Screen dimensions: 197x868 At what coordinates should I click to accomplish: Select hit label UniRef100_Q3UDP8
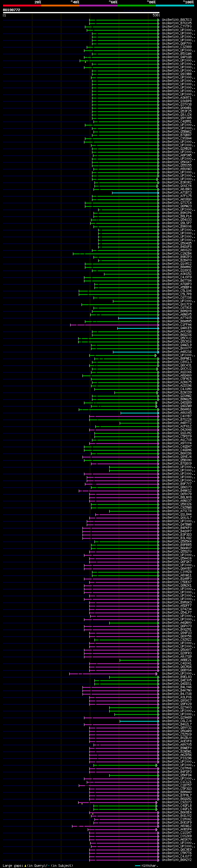[x=177, y=101]
